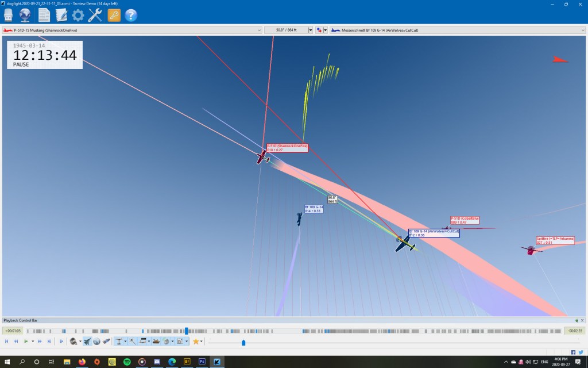Open the document page icon in the toolbar
This screenshot has width=588, height=368.
pos(44,16)
